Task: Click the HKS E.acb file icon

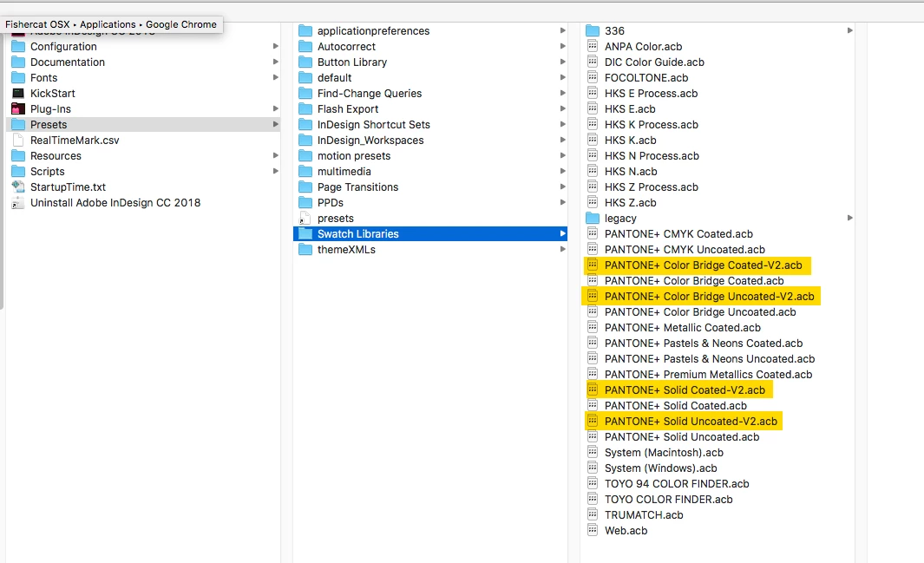Action: point(593,108)
